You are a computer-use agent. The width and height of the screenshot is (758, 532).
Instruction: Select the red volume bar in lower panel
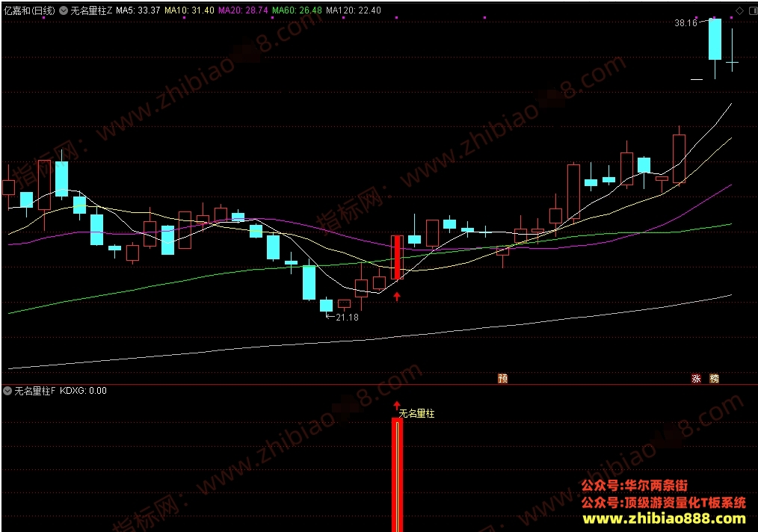tap(397, 475)
